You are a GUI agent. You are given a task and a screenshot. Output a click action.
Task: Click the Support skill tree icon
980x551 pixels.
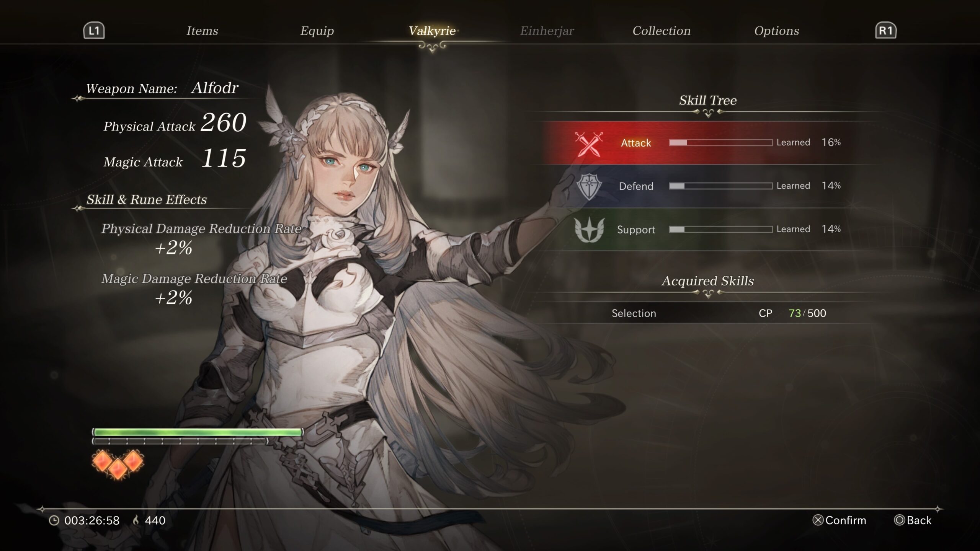(x=588, y=229)
